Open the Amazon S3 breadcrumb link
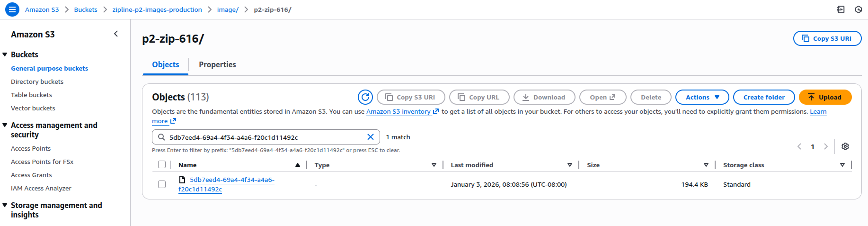The height and width of the screenshot is (226, 868). tap(42, 9)
